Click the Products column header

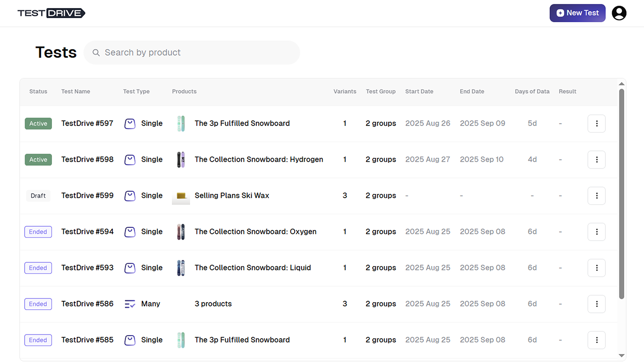click(x=184, y=91)
